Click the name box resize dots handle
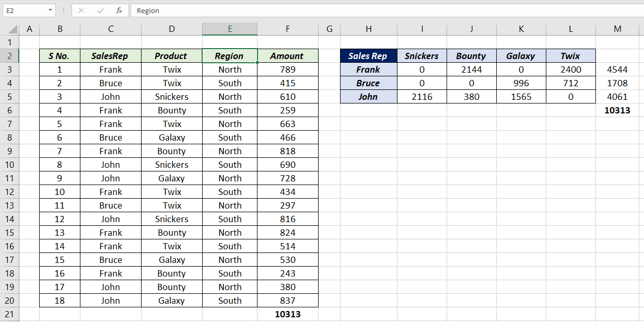This screenshot has height=322, width=644. tap(63, 10)
